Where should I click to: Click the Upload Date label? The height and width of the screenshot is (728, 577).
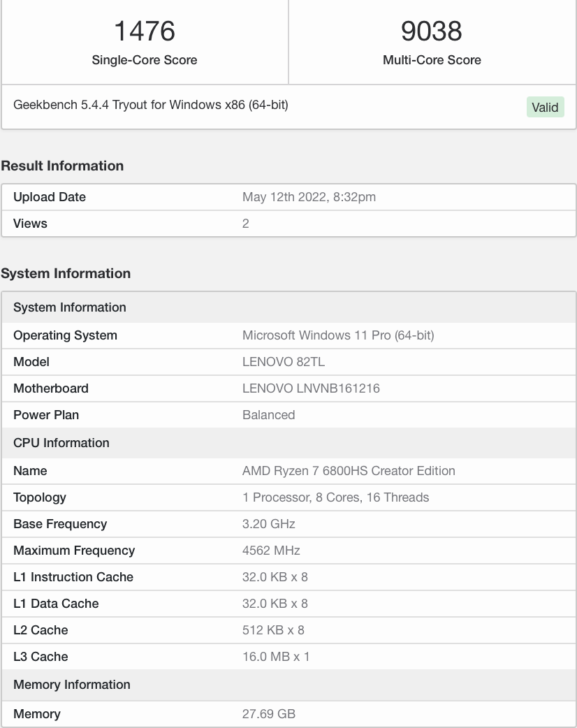coord(50,197)
